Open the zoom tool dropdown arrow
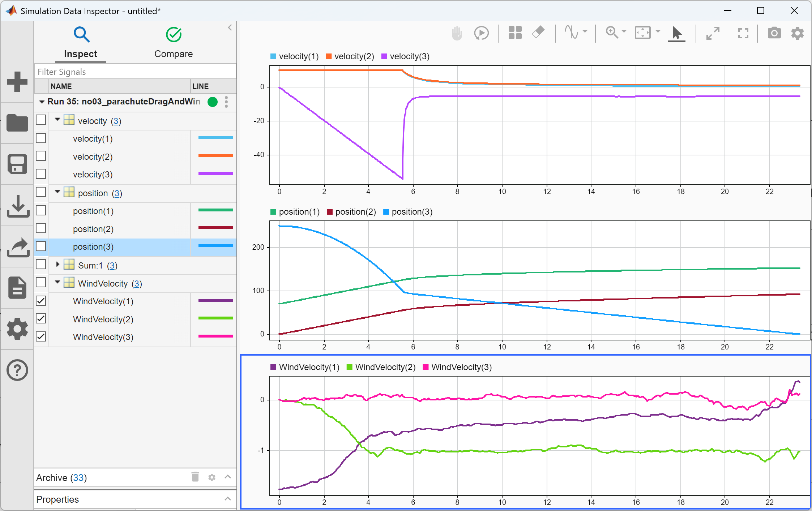The image size is (812, 511). click(x=624, y=32)
